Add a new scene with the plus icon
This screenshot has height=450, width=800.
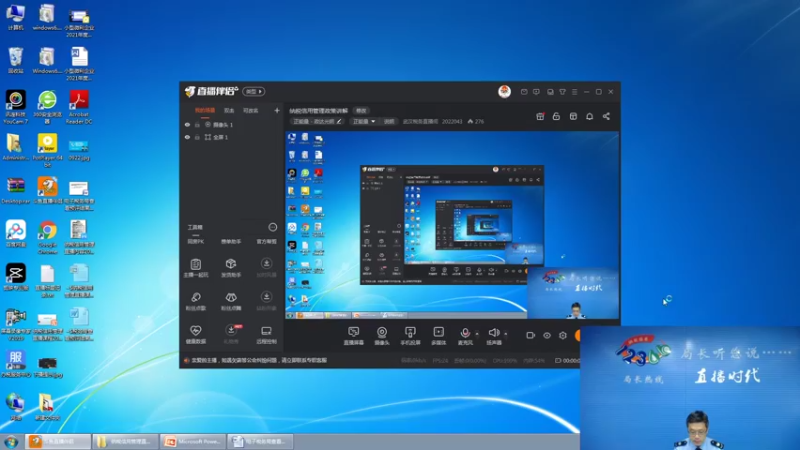[277, 110]
